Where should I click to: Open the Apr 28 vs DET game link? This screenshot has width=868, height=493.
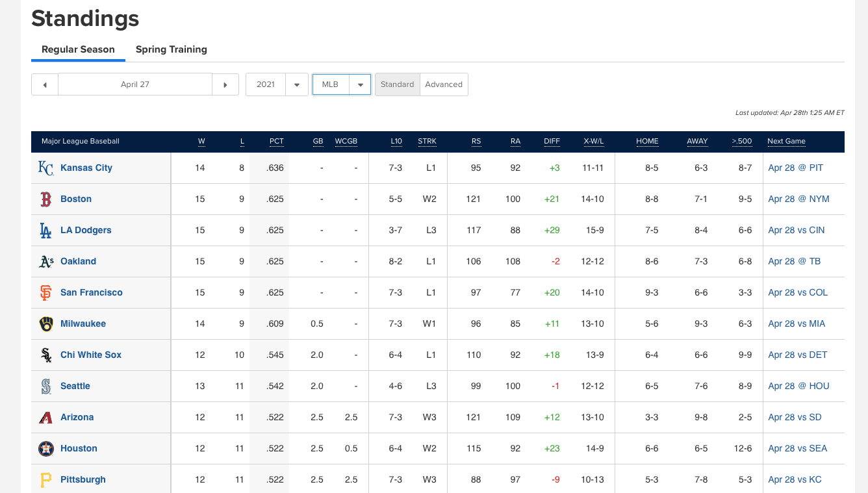[798, 355]
